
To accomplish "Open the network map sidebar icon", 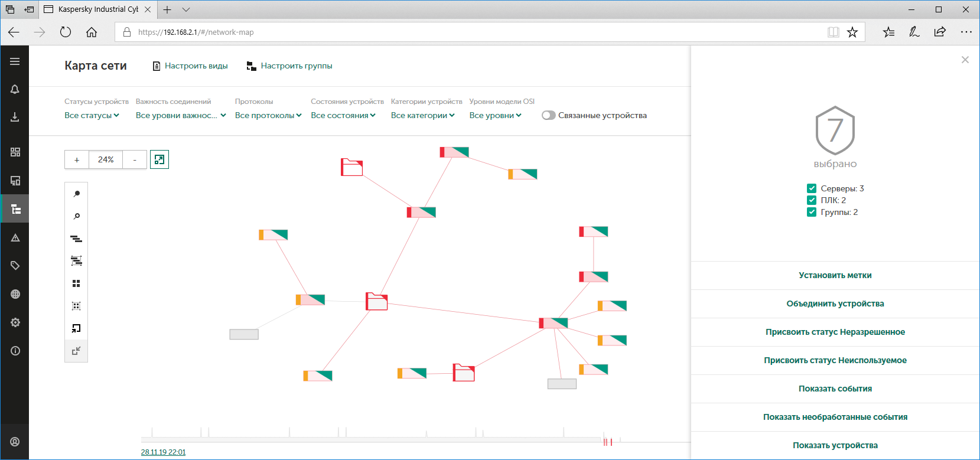I will point(15,209).
